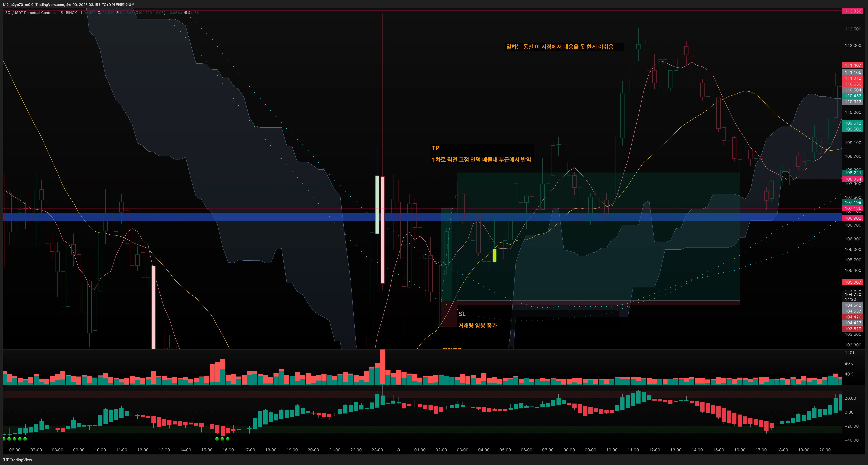The image size is (868, 465).
Task: Click the 111.407 red price label
Action: click(x=853, y=65)
